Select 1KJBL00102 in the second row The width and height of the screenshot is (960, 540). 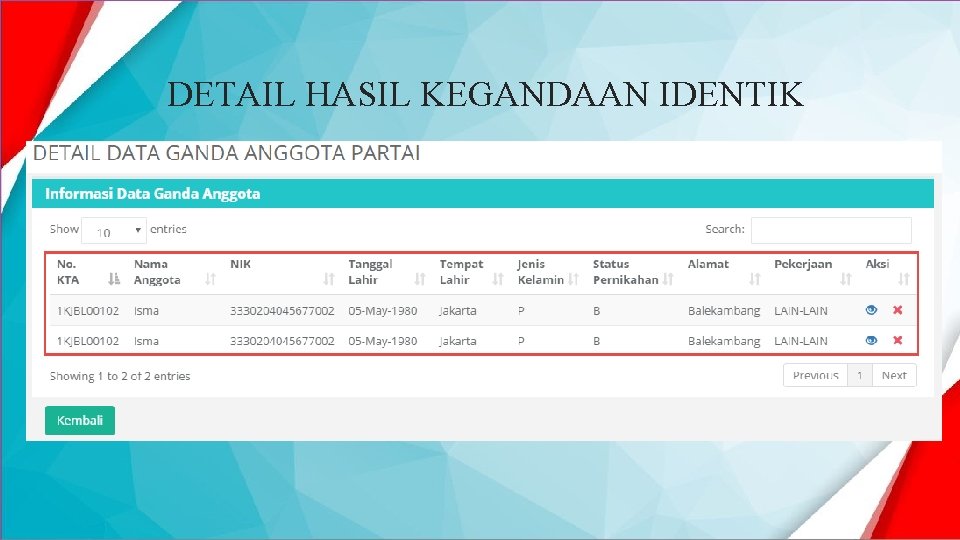point(88,340)
